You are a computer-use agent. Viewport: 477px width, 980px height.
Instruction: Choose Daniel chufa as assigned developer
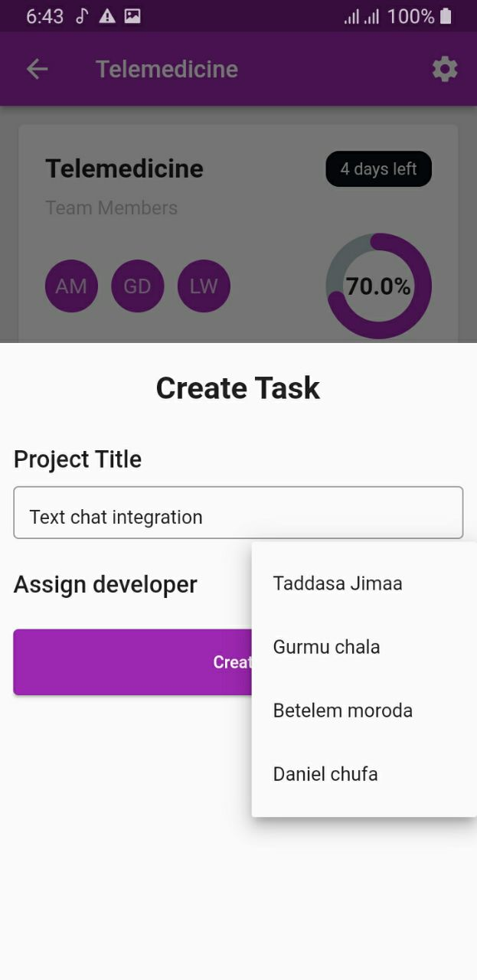click(325, 774)
